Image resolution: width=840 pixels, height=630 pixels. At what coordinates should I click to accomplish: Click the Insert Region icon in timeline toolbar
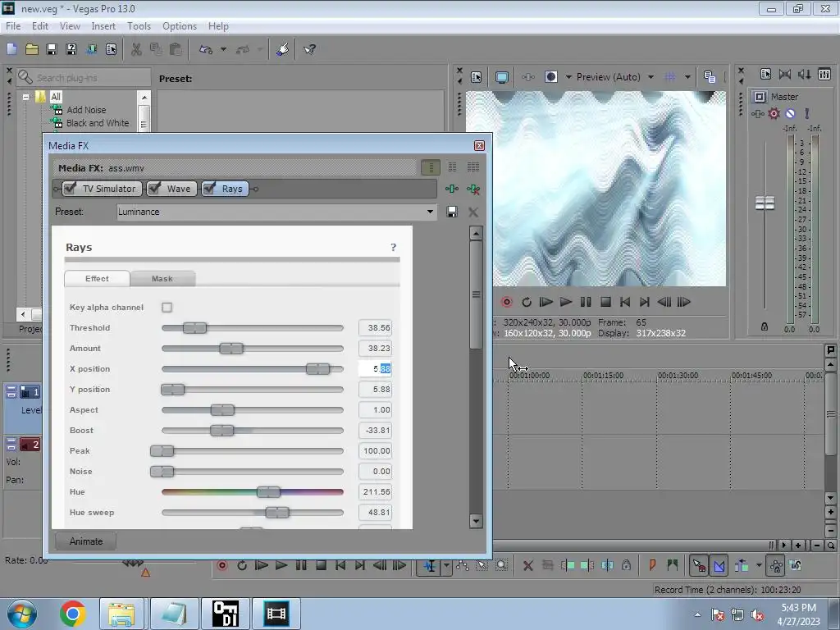click(x=673, y=565)
